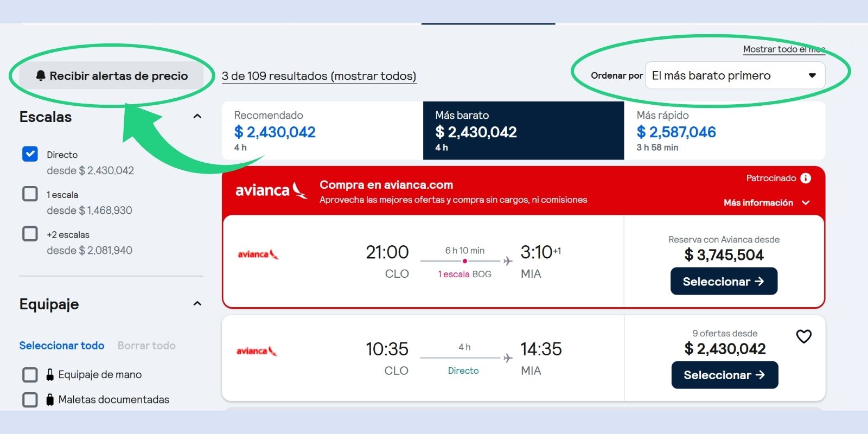Click Borrar todo baggage link
Viewport: 868px width, 434px height.
click(x=146, y=346)
